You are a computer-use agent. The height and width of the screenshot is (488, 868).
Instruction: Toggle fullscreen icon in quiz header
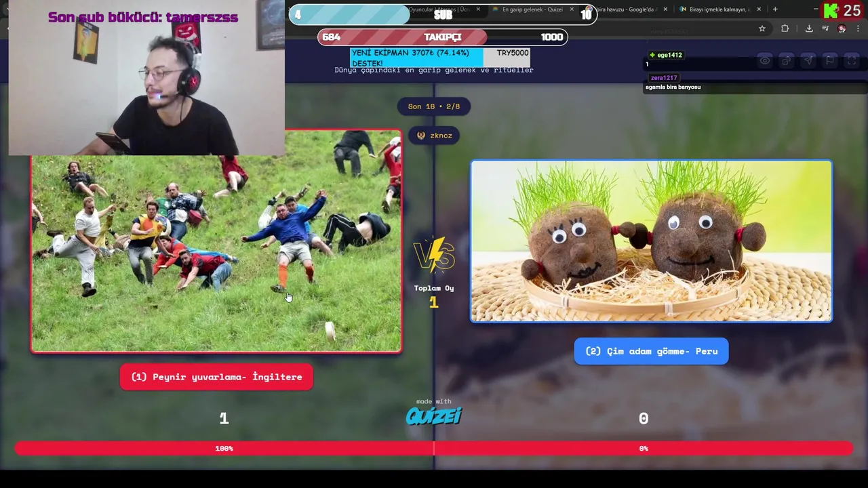click(x=852, y=61)
